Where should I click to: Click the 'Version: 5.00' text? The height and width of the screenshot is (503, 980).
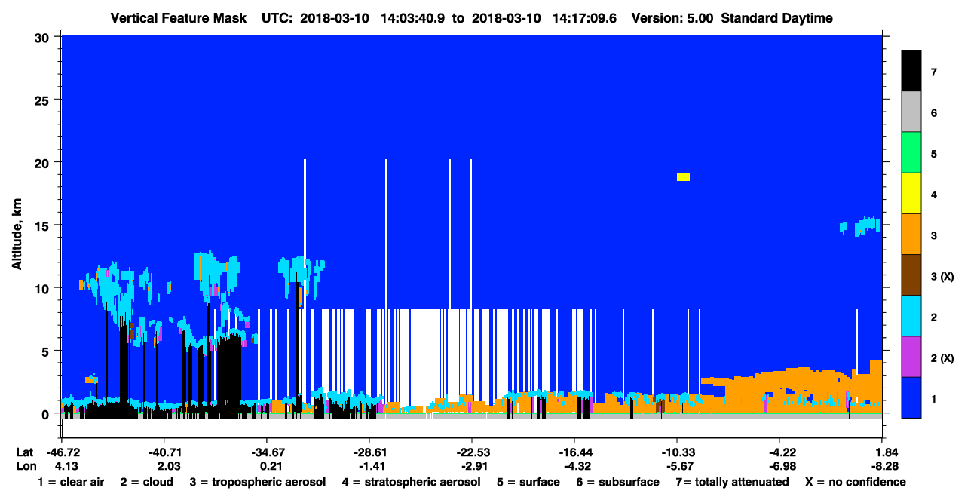tap(672, 18)
